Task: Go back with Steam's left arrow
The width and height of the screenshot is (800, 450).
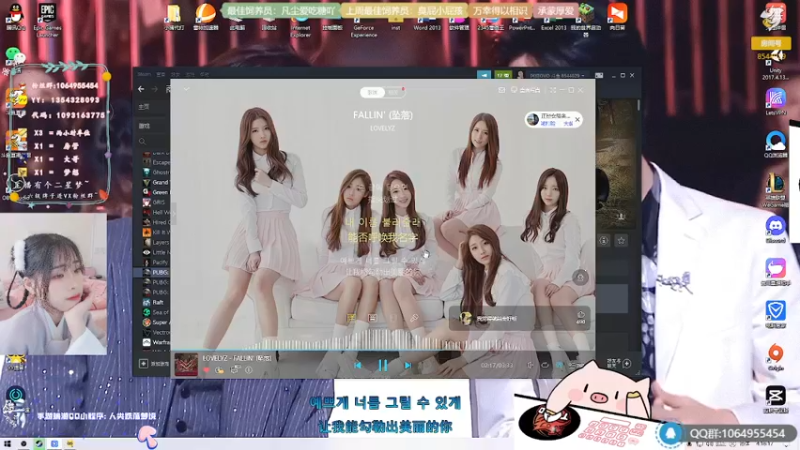Action: coord(141,89)
